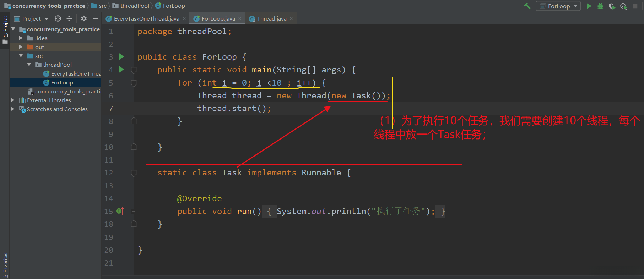This screenshot has width=644, height=279.
Task: Click the run gutter icon beside class ForLoop
Action: tap(121, 56)
